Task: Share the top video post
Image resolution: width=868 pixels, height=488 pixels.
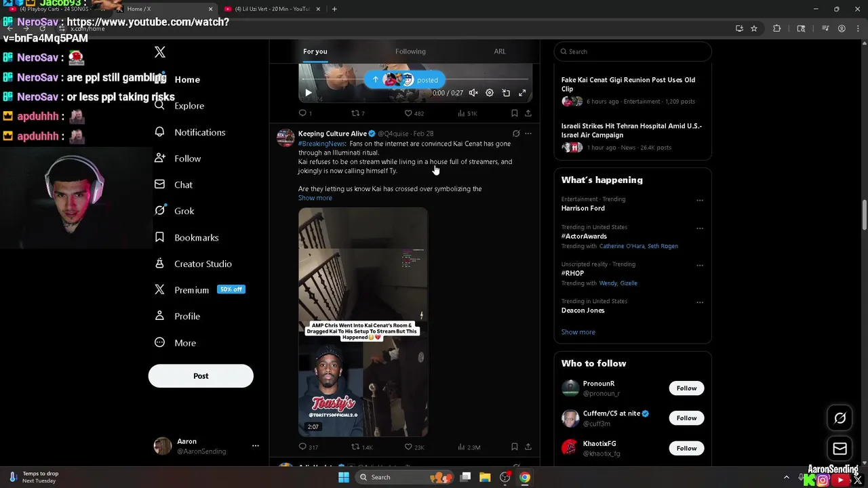Action: [x=528, y=113]
